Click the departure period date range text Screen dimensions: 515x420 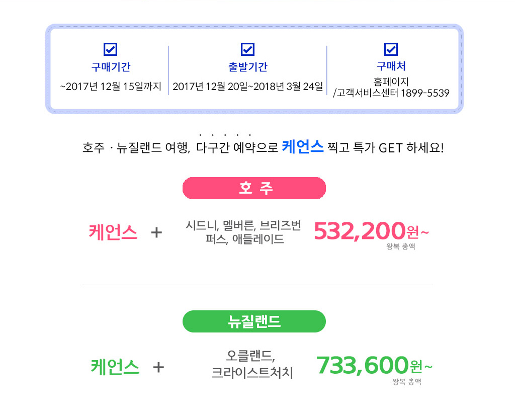248,87
